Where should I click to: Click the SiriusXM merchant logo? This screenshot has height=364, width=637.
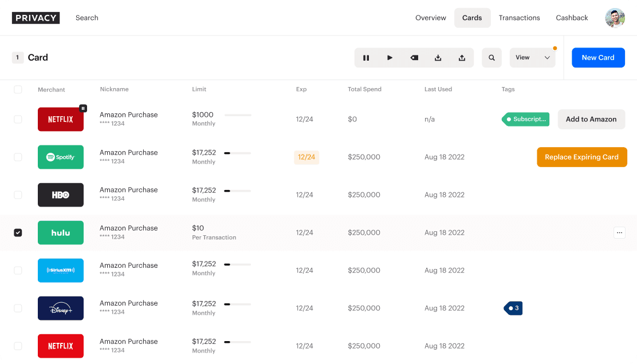tap(61, 270)
